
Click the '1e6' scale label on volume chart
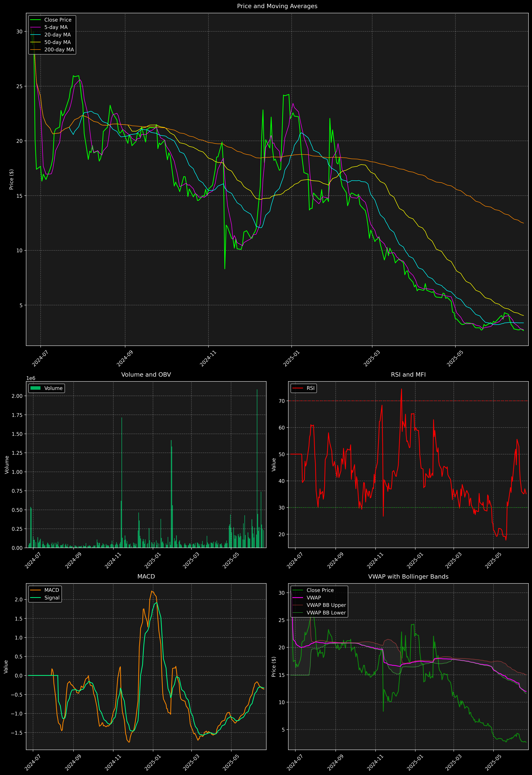point(31,378)
